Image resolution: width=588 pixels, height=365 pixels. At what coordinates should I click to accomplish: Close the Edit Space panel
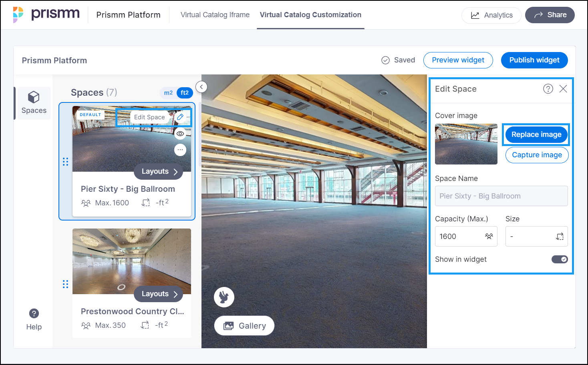(563, 89)
